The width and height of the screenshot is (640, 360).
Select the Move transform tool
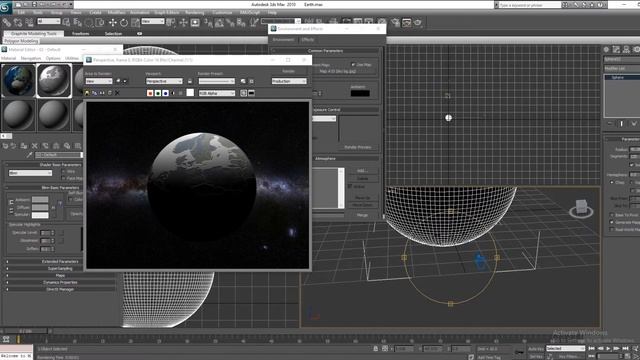tap(113, 23)
